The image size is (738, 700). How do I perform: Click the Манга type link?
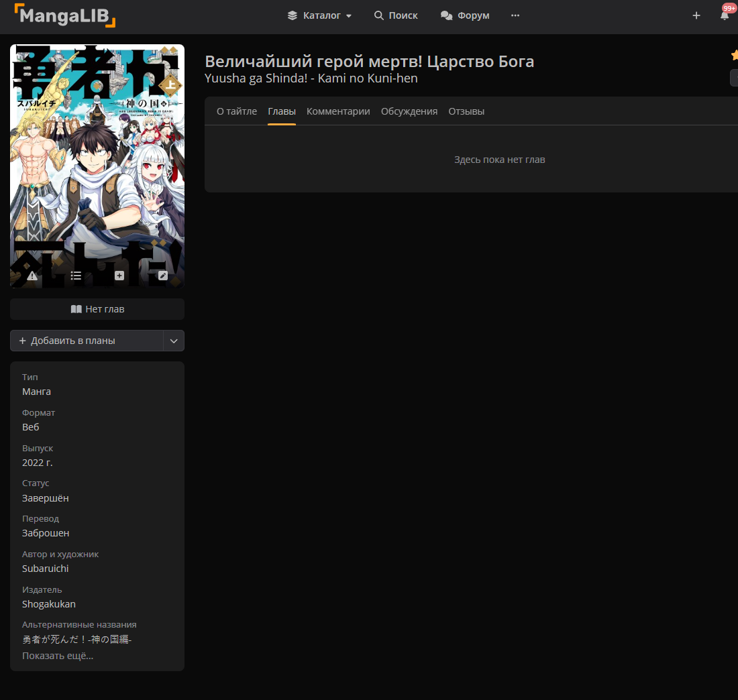point(36,392)
